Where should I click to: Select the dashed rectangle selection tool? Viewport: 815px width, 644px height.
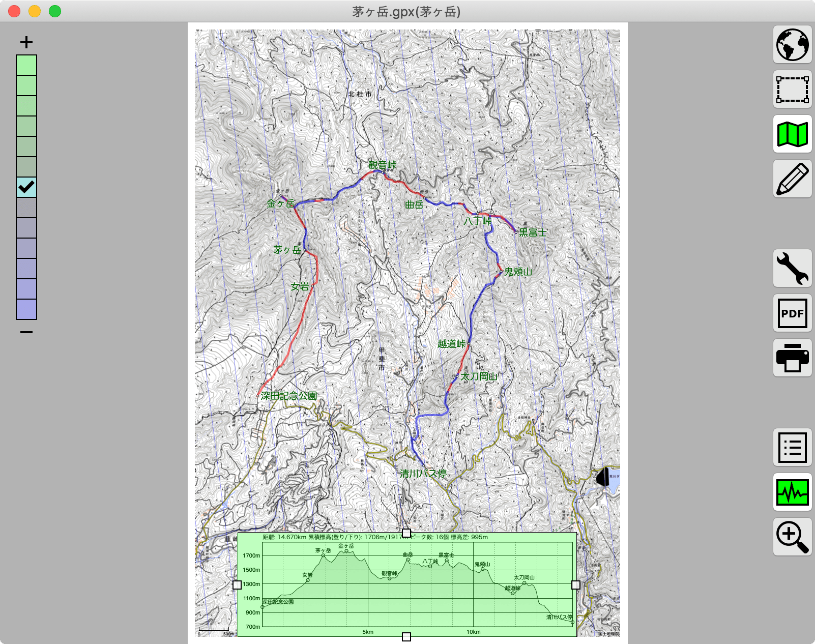[792, 90]
